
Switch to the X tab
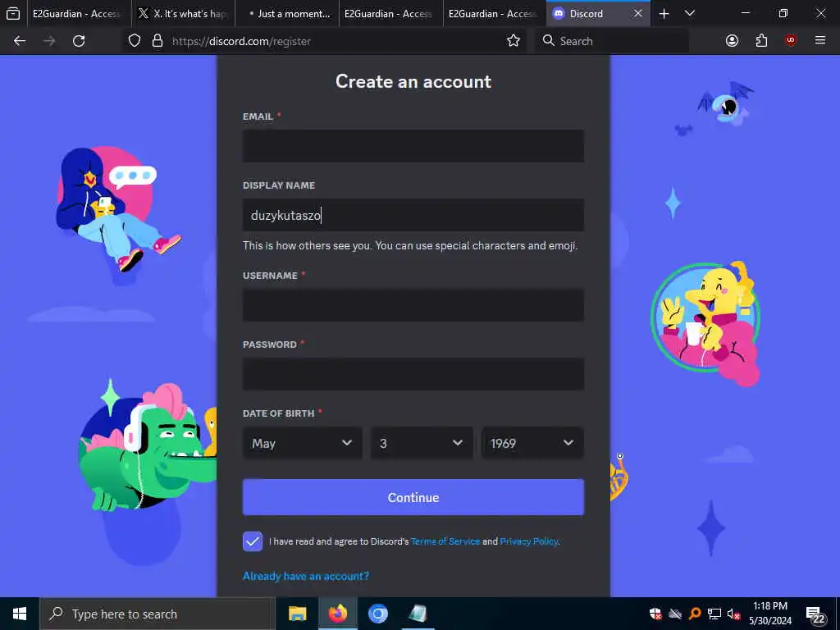[182, 14]
